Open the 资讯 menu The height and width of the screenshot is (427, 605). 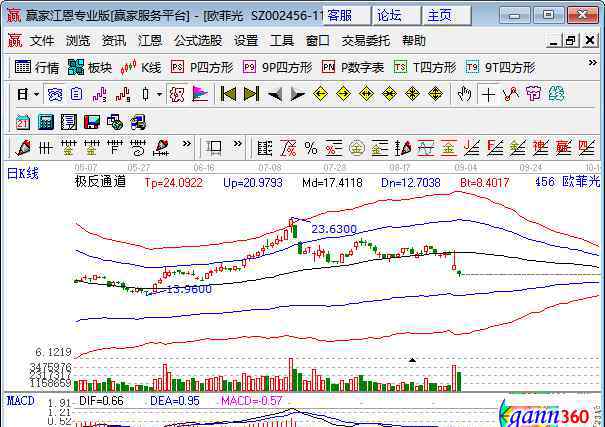(x=114, y=41)
